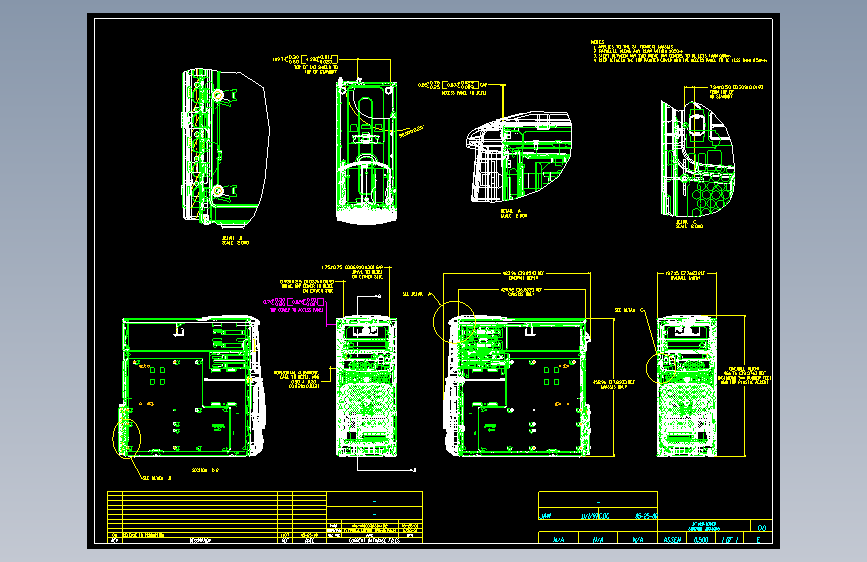Select the Detail C callout circle
The height and width of the screenshot is (562, 867).
pyautogui.click(x=661, y=368)
